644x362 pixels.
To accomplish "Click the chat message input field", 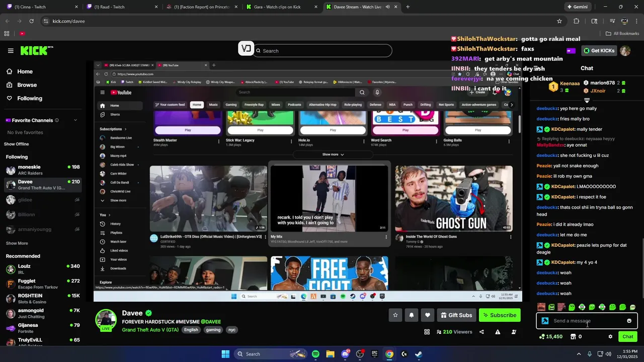I will (x=587, y=321).
